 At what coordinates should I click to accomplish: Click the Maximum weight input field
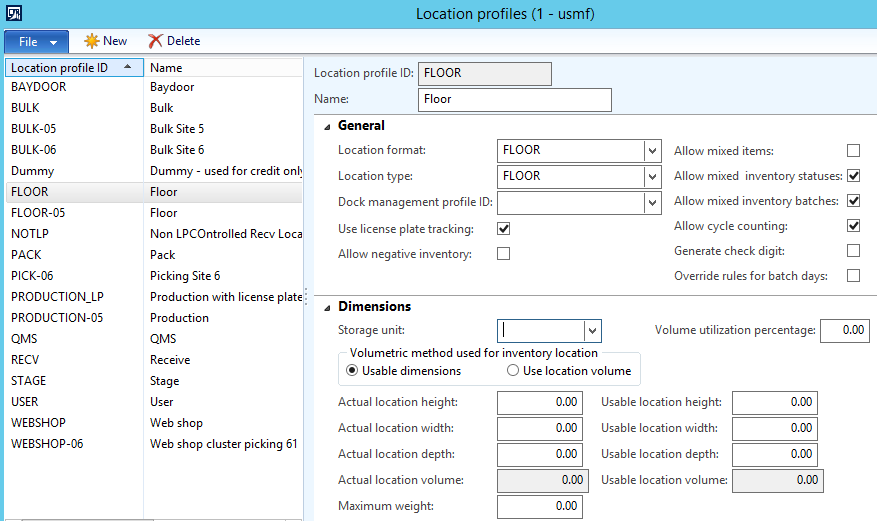tap(539, 506)
